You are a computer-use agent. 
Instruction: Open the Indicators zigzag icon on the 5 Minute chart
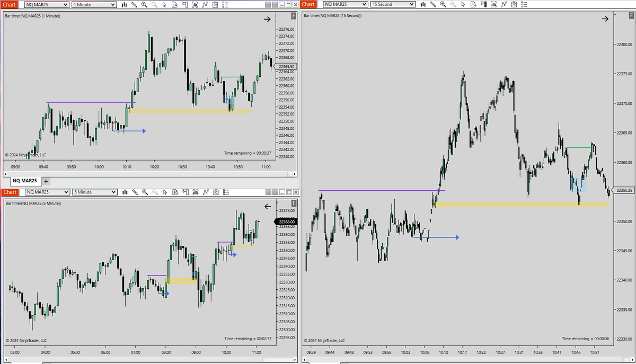pyautogui.click(x=206, y=192)
